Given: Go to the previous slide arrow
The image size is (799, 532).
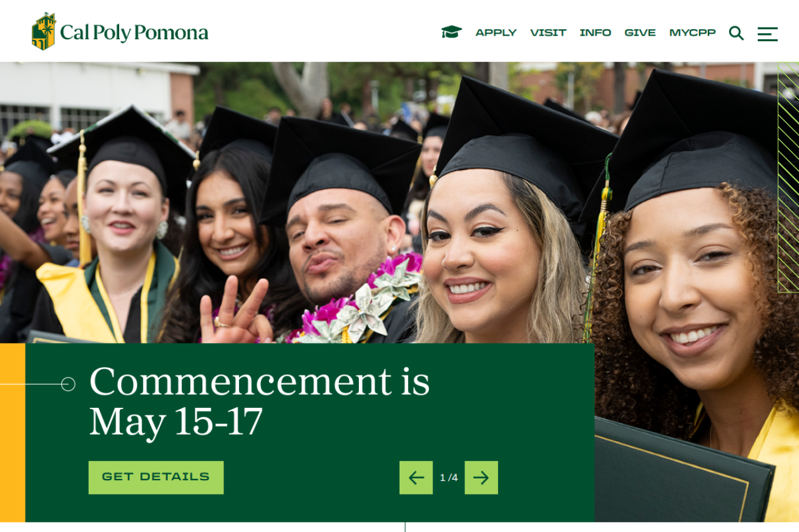Looking at the screenshot, I should click(416, 478).
